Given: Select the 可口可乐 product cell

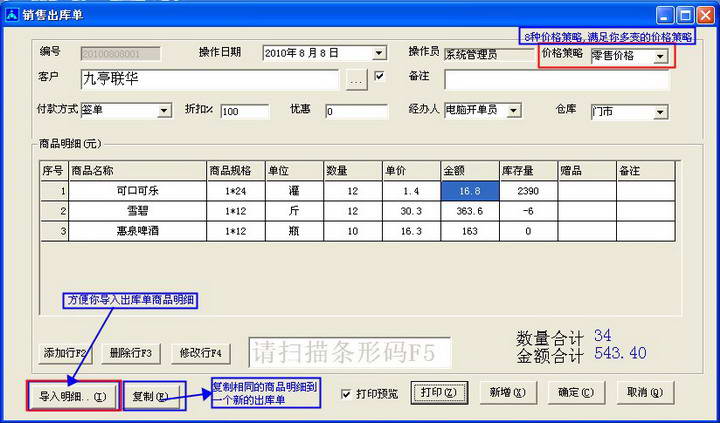Looking at the screenshot, I should (x=137, y=191).
